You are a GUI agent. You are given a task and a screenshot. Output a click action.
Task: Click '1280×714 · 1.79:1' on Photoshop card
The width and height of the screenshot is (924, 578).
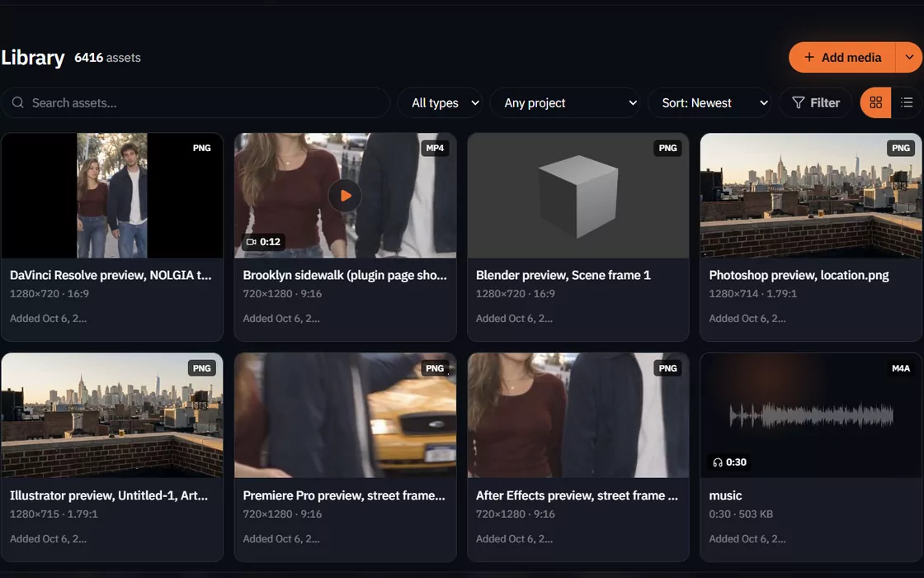[753, 294]
